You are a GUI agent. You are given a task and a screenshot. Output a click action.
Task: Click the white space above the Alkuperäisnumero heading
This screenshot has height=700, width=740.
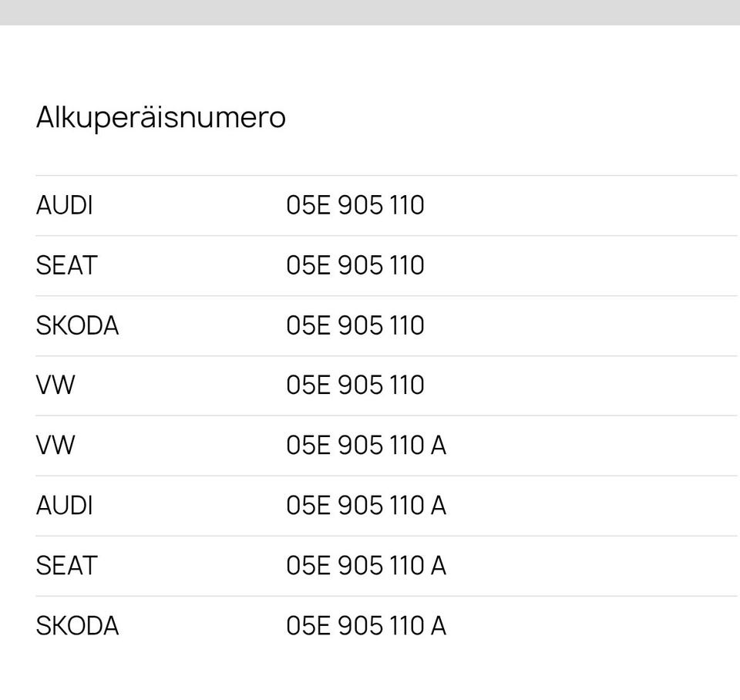370,62
